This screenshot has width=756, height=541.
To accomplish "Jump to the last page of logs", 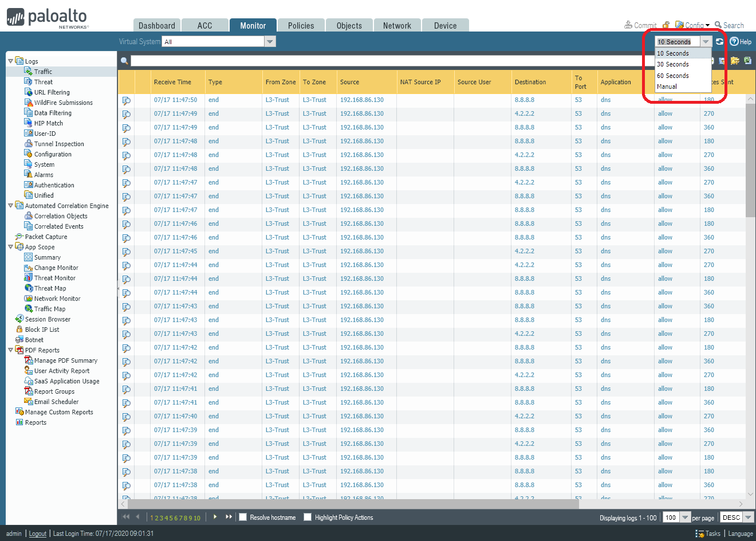I will point(229,517).
